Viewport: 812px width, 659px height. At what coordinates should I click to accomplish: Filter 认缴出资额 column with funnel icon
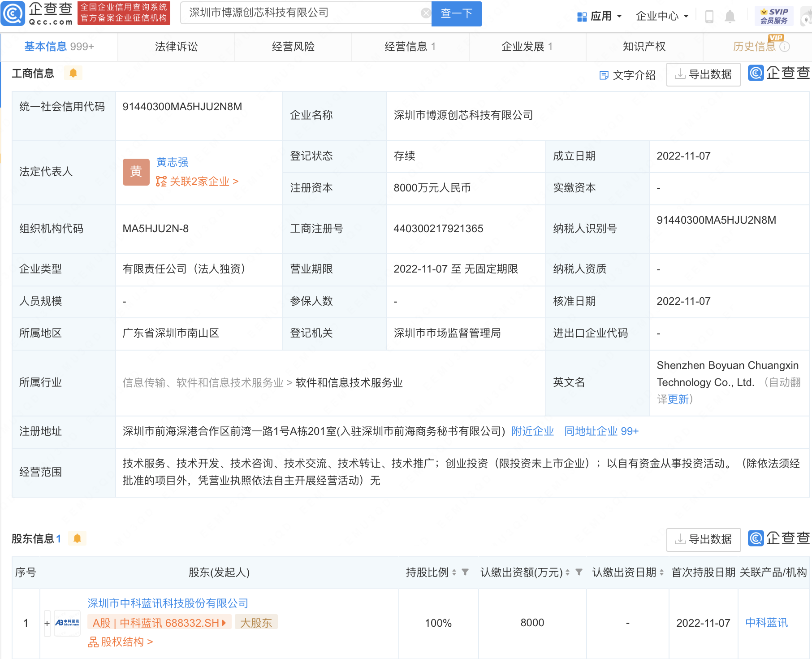[579, 572]
